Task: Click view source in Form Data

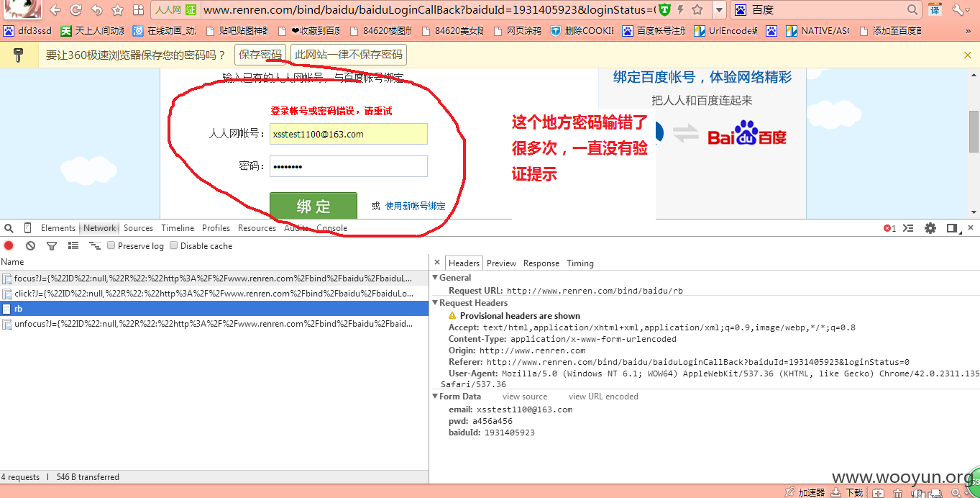Action: point(525,397)
